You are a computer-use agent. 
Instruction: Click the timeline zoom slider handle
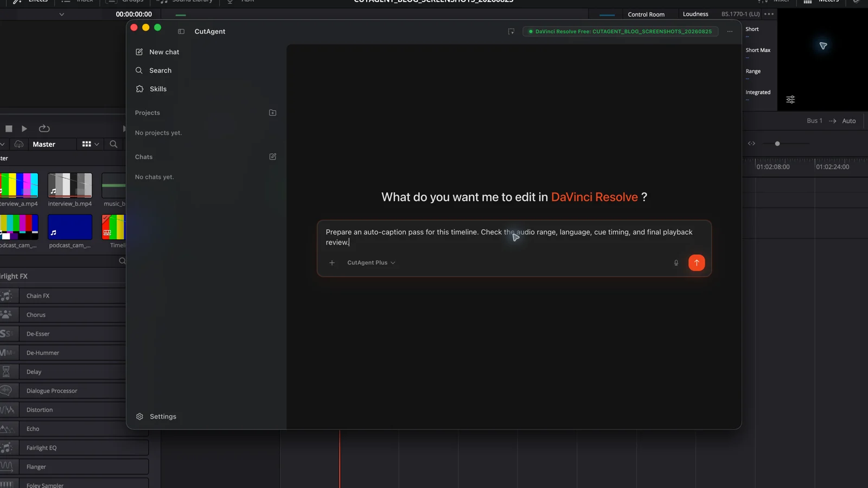point(777,144)
